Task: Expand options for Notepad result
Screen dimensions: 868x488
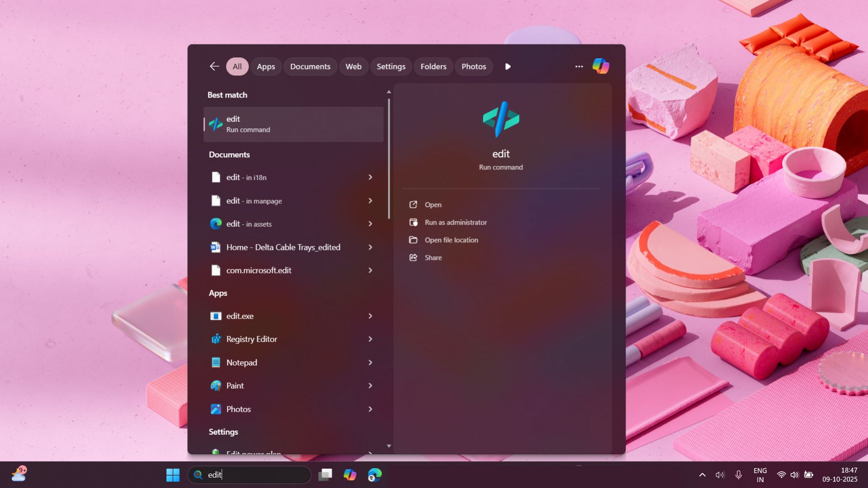Action: 370,362
